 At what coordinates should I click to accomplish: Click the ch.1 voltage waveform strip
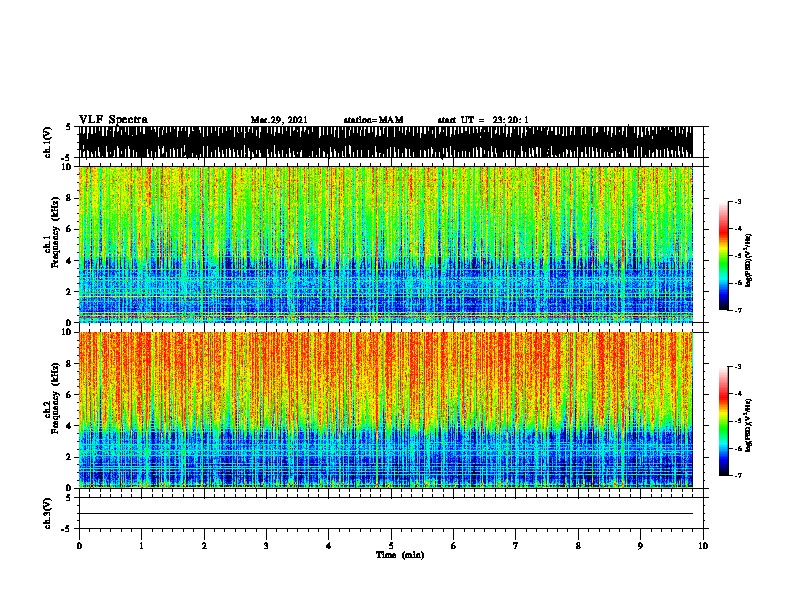point(385,142)
